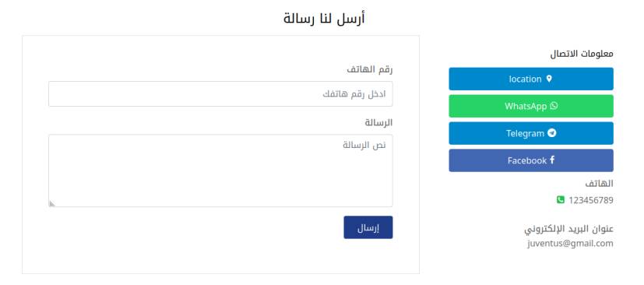Click the معلومات الاتصال heading
The width and height of the screenshot is (644, 285).
(x=582, y=54)
